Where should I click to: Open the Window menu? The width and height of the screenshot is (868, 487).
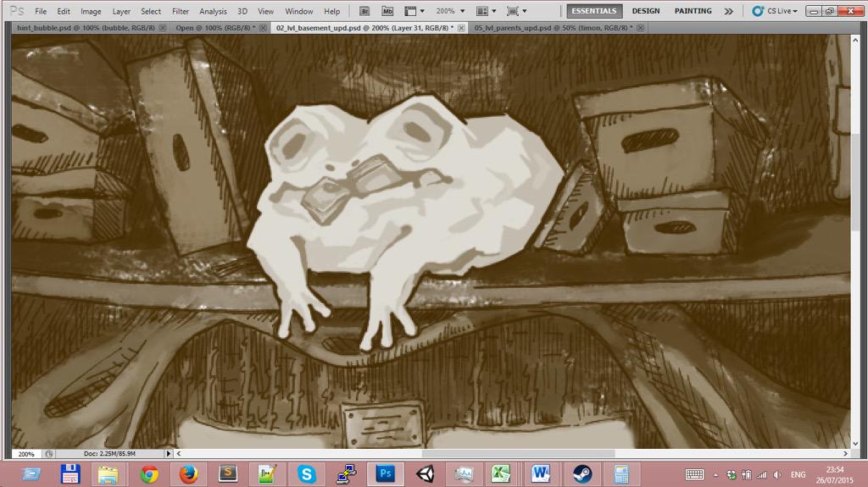(x=299, y=11)
